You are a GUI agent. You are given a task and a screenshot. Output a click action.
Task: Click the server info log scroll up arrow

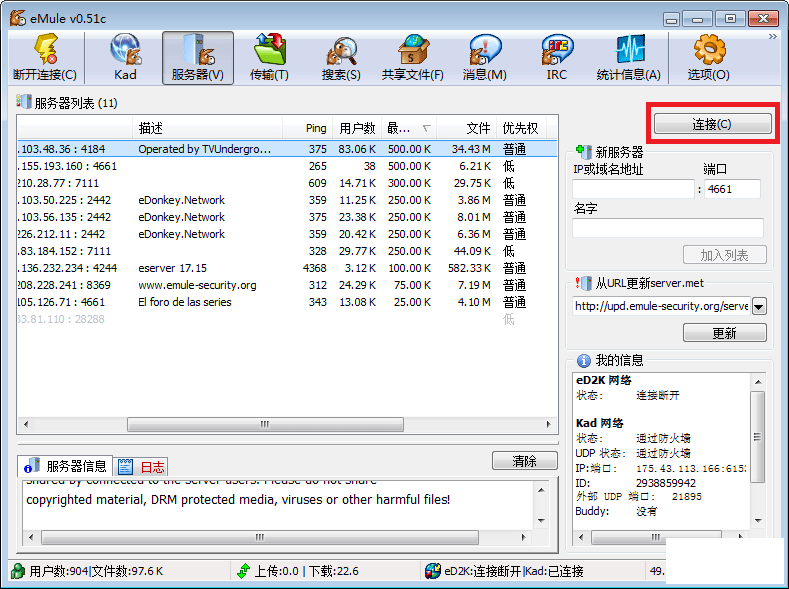541,490
